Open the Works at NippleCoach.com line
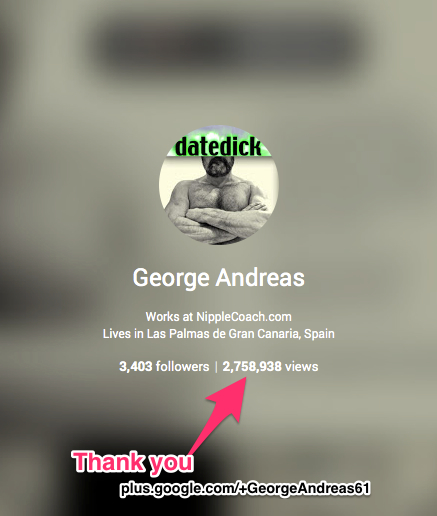This screenshot has width=437, height=516. [219, 317]
